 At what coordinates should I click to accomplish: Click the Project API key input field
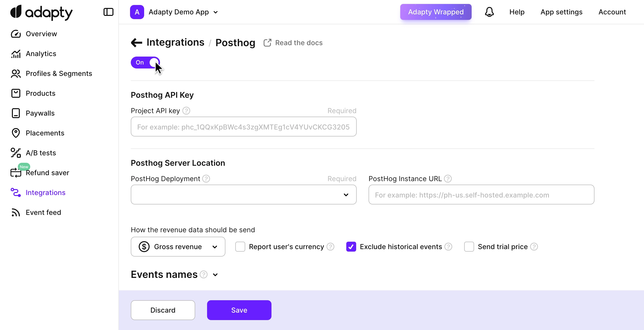point(243,127)
